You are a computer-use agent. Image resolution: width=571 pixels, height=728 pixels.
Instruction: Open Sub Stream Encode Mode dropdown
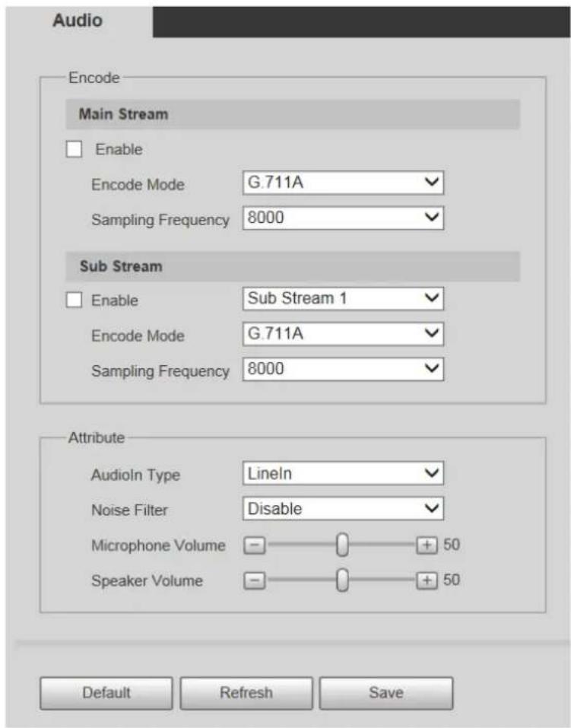(x=343, y=334)
